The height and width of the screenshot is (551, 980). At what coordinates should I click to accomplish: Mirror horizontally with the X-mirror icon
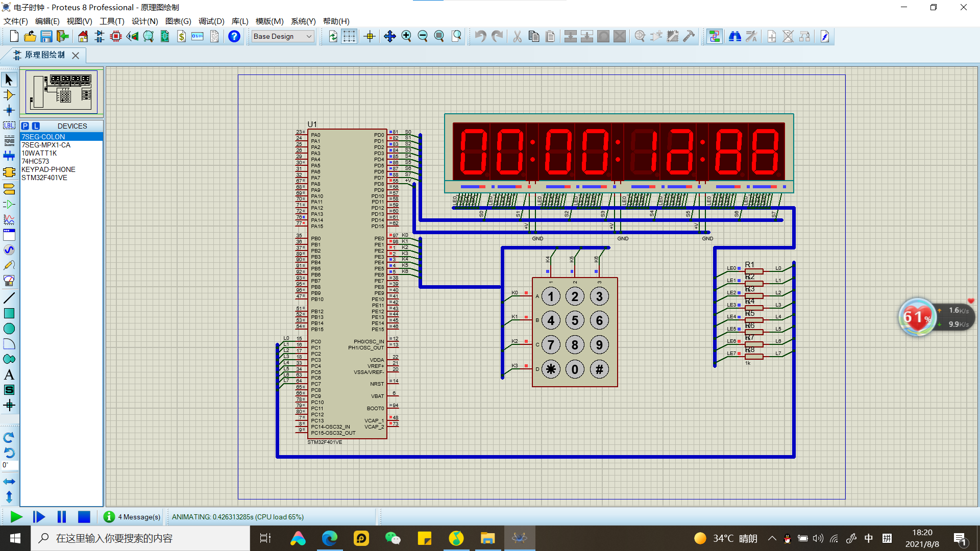click(x=9, y=482)
